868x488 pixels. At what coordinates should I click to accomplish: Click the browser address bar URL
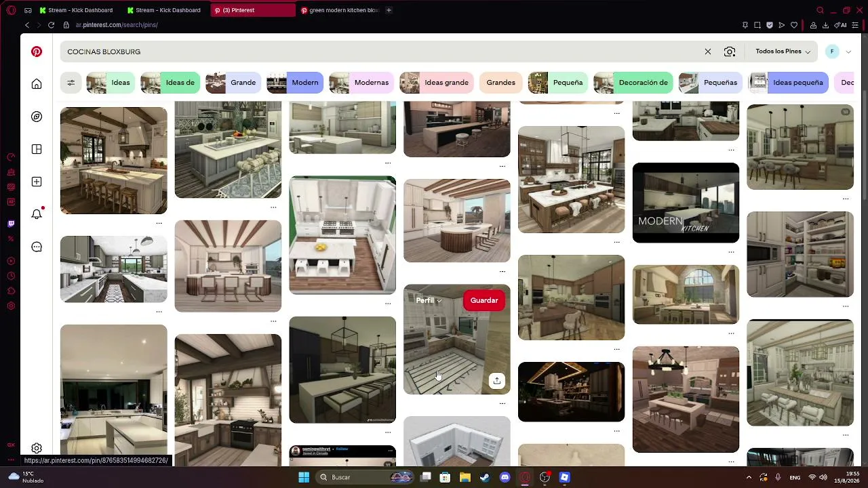[117, 25]
